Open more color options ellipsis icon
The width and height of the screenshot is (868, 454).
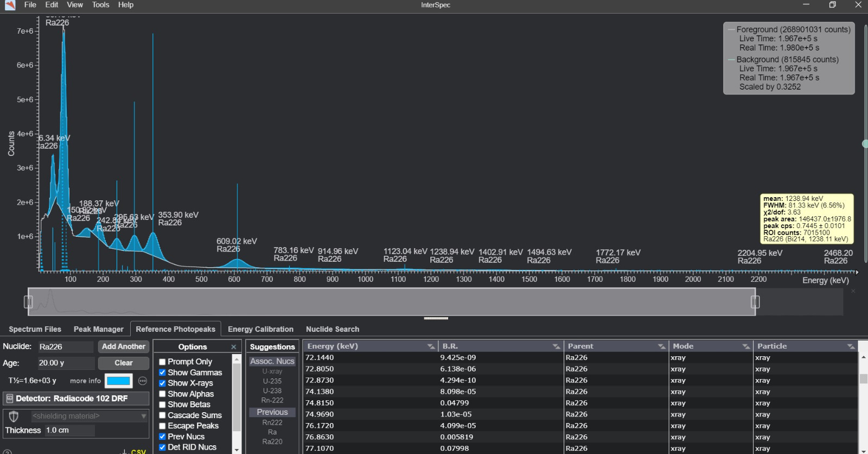coord(143,381)
